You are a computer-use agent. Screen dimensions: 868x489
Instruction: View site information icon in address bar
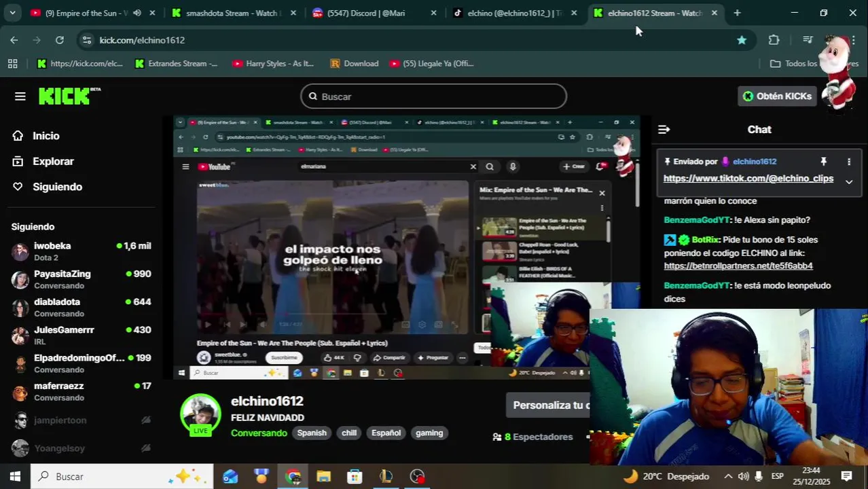86,40
